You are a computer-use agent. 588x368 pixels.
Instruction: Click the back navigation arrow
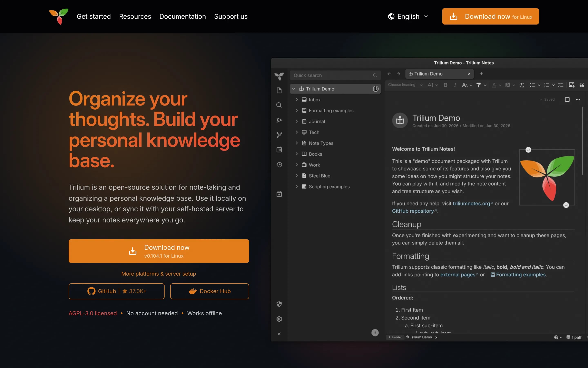pos(389,74)
